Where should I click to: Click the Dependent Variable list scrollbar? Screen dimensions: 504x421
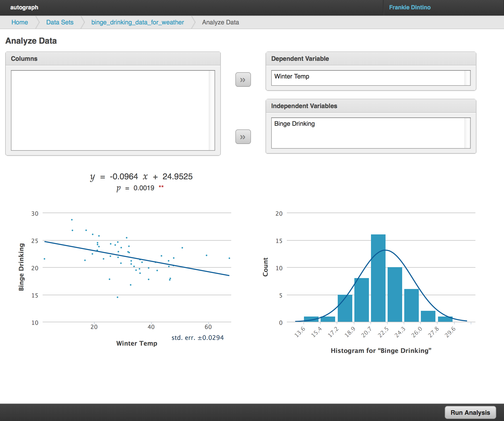[x=467, y=78]
